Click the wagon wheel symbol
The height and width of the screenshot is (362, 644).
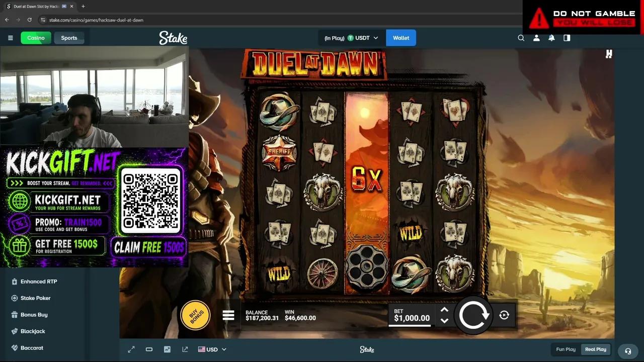coord(323,274)
